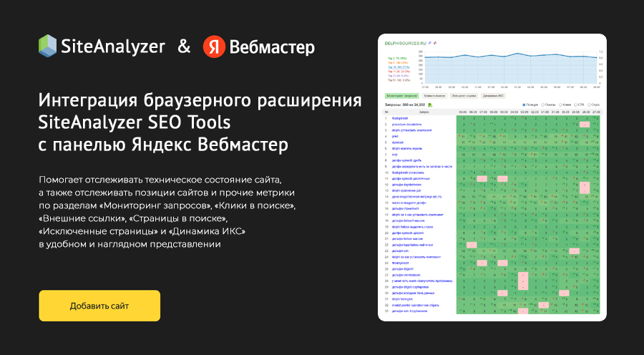
Task: Switch to the Внешние ссылки tab
Action: tap(464, 96)
